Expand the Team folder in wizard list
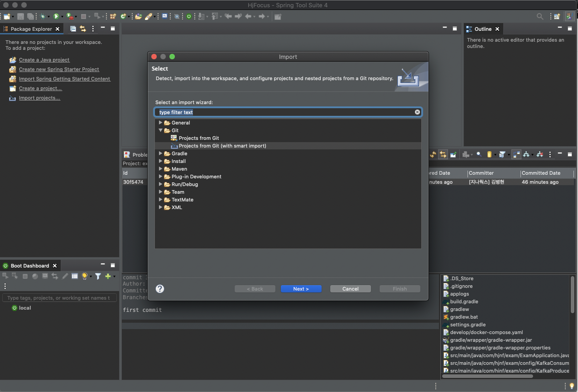This screenshot has width=578, height=392. click(x=160, y=192)
